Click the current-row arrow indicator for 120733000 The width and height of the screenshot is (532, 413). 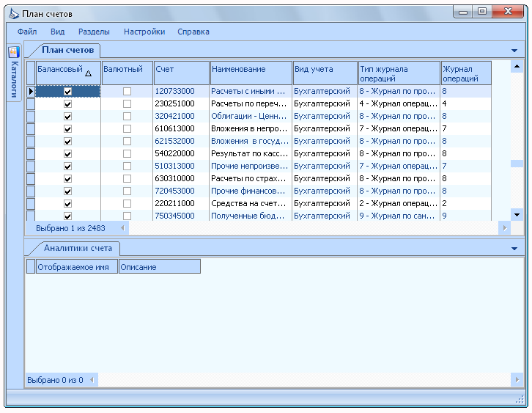tap(31, 92)
